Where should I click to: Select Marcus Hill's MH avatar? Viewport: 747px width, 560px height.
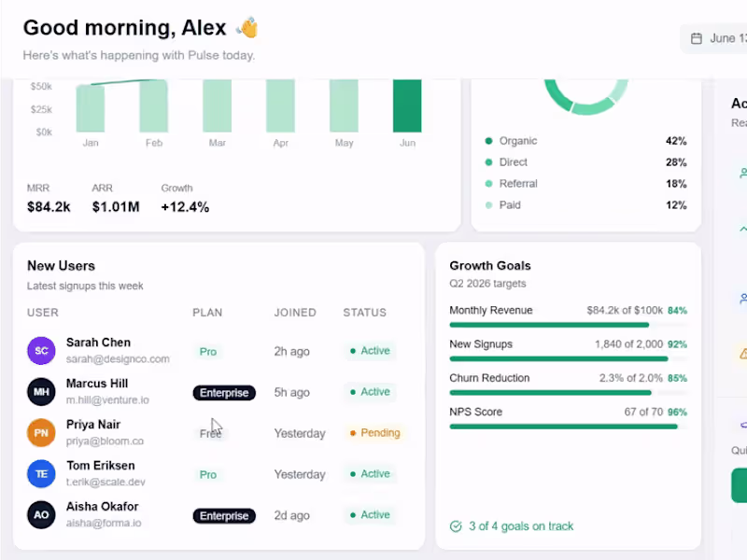tap(41, 391)
